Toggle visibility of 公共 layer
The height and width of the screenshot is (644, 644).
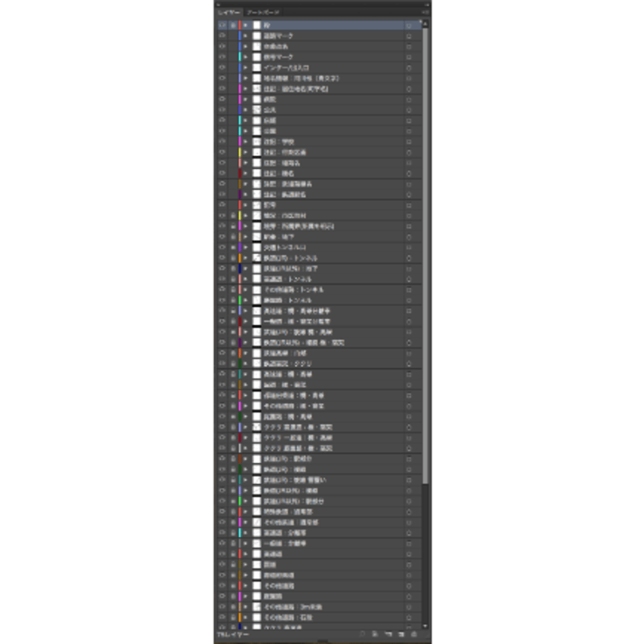(222, 110)
